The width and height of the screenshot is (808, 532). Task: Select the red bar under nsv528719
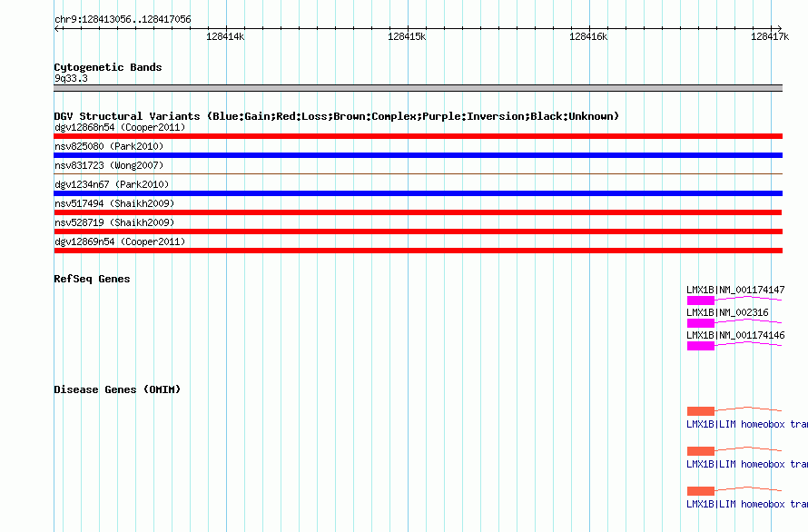[x=418, y=232]
